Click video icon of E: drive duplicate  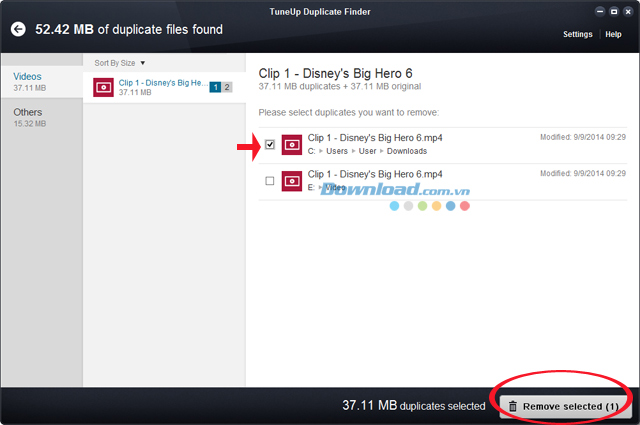pos(292,181)
